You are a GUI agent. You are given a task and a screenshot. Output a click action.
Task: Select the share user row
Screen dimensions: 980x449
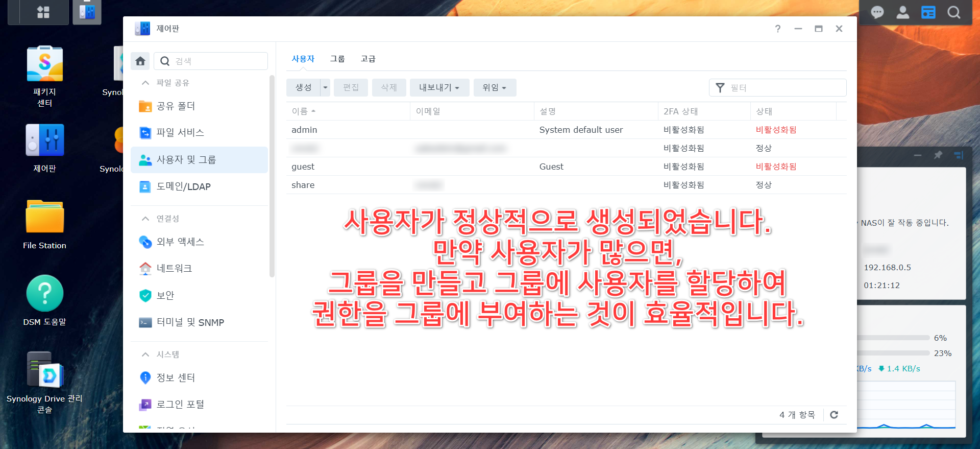tap(566, 185)
